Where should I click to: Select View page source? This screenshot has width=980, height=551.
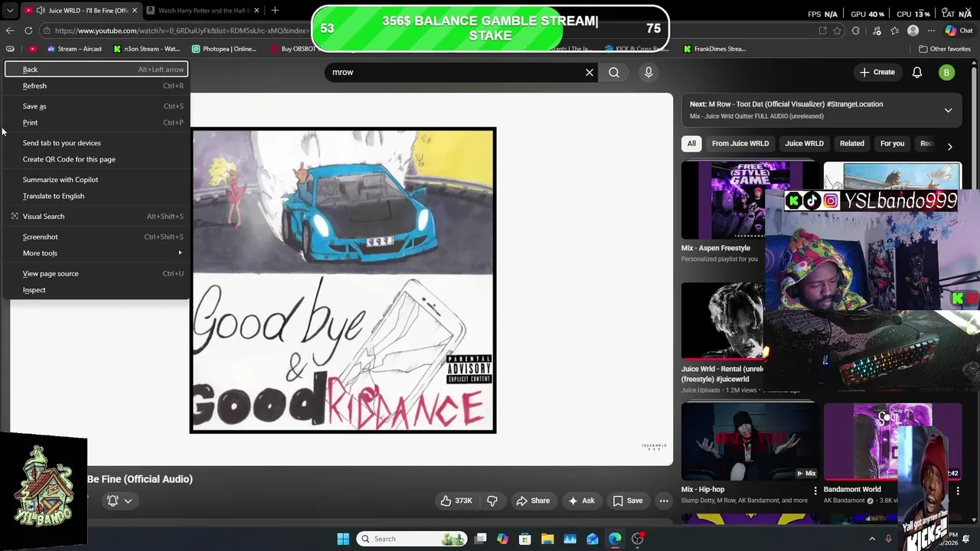(96, 274)
